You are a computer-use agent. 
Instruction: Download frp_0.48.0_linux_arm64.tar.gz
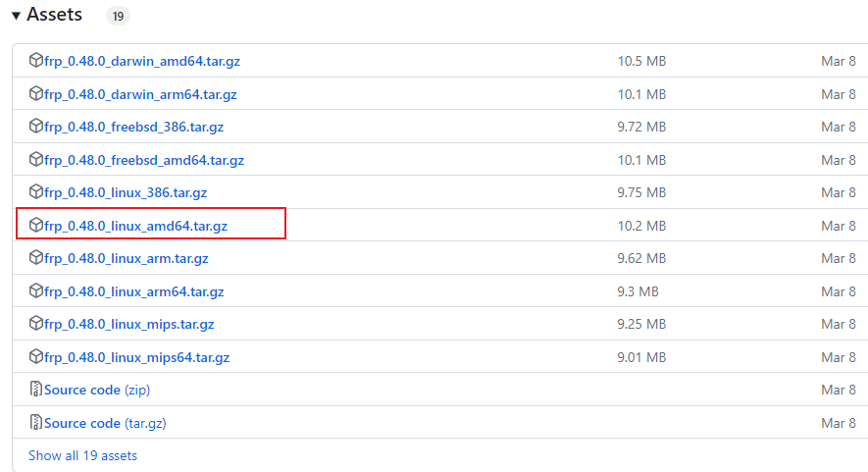[x=133, y=291]
